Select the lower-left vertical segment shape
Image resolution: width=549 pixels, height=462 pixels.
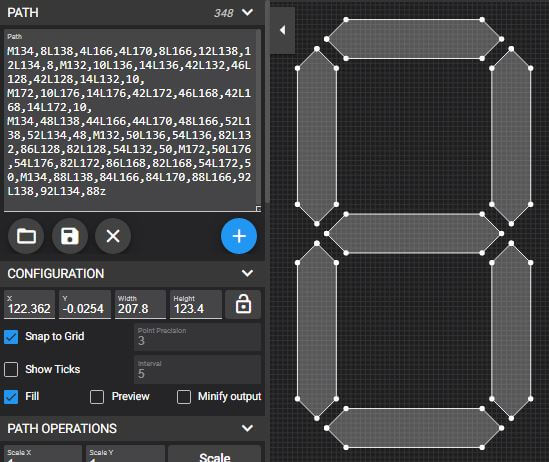317,330
